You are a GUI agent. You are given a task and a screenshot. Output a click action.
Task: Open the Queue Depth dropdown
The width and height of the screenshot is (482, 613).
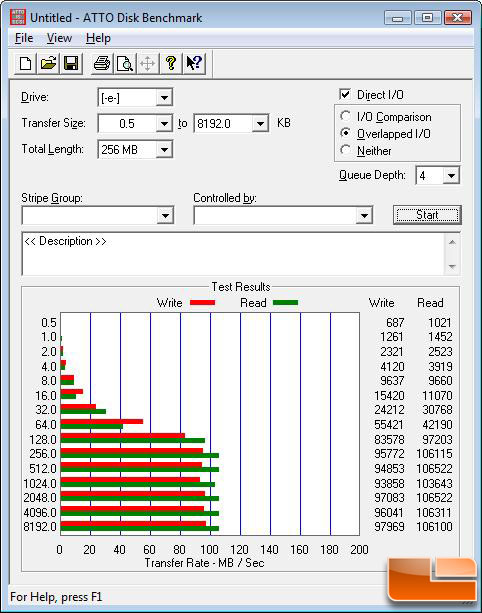[451, 176]
